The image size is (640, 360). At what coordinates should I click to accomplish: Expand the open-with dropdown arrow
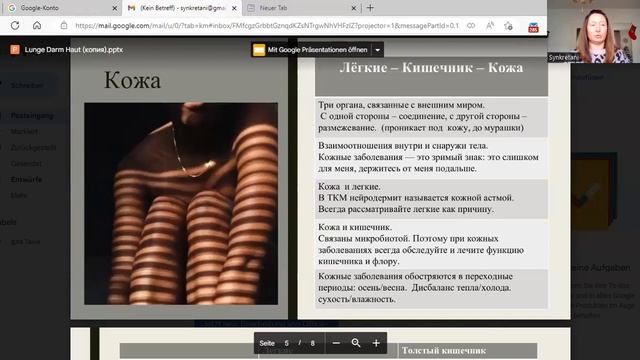pos(378,50)
